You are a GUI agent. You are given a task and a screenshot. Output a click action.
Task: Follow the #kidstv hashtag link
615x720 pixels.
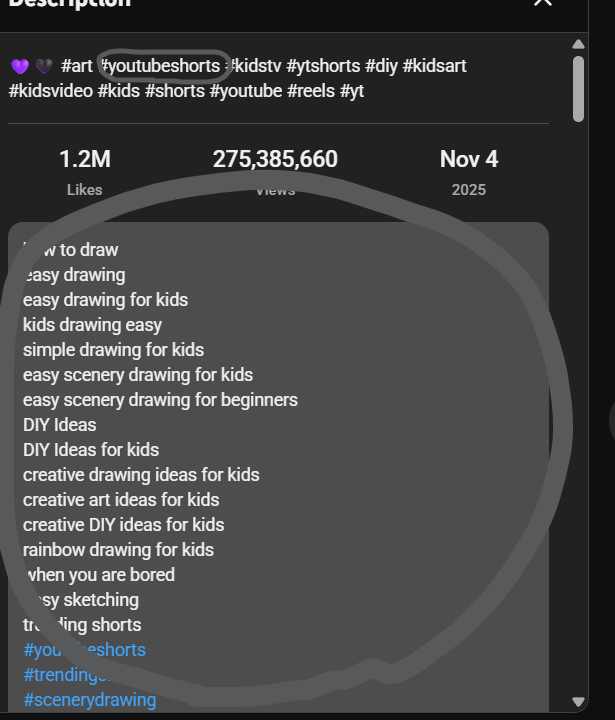[256, 66]
